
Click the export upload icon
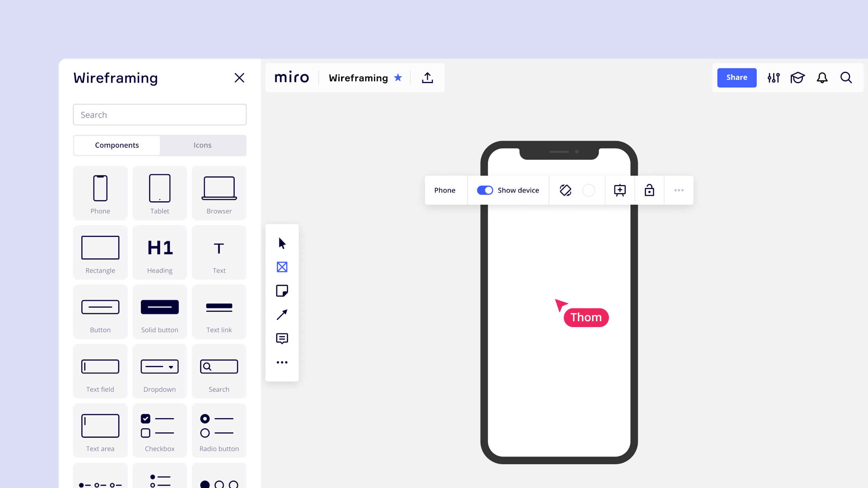point(428,78)
